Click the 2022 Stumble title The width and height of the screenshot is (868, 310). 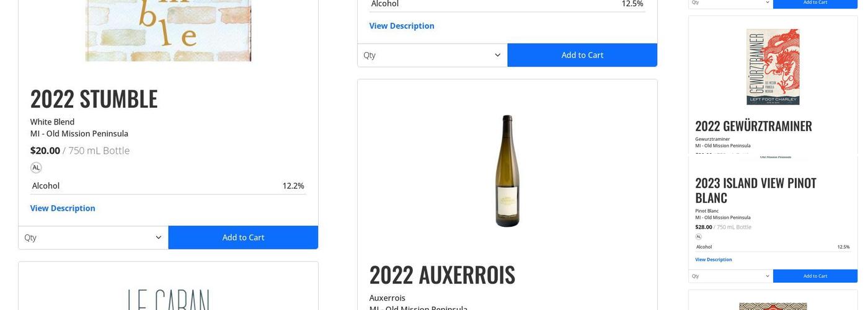(94, 99)
